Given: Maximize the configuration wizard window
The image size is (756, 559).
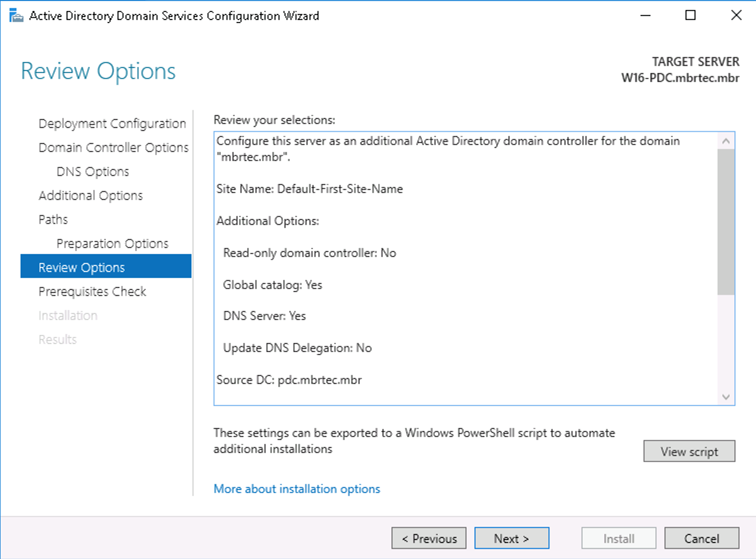Looking at the screenshot, I should click(x=690, y=15).
